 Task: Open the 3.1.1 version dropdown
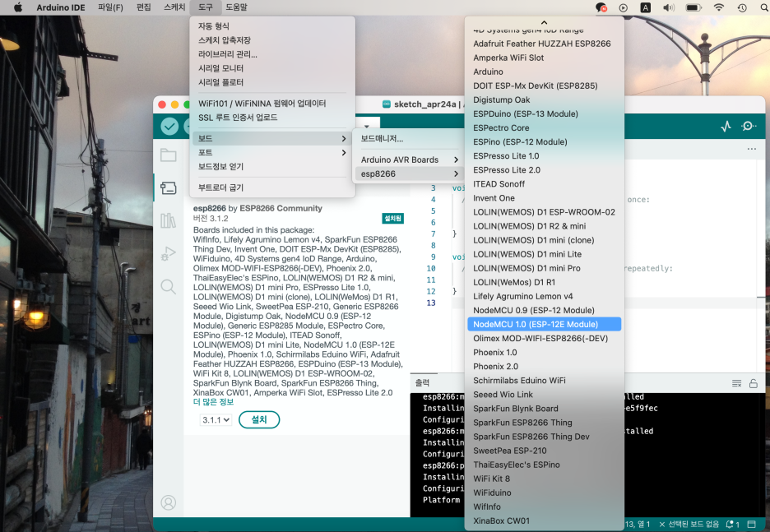pos(216,420)
